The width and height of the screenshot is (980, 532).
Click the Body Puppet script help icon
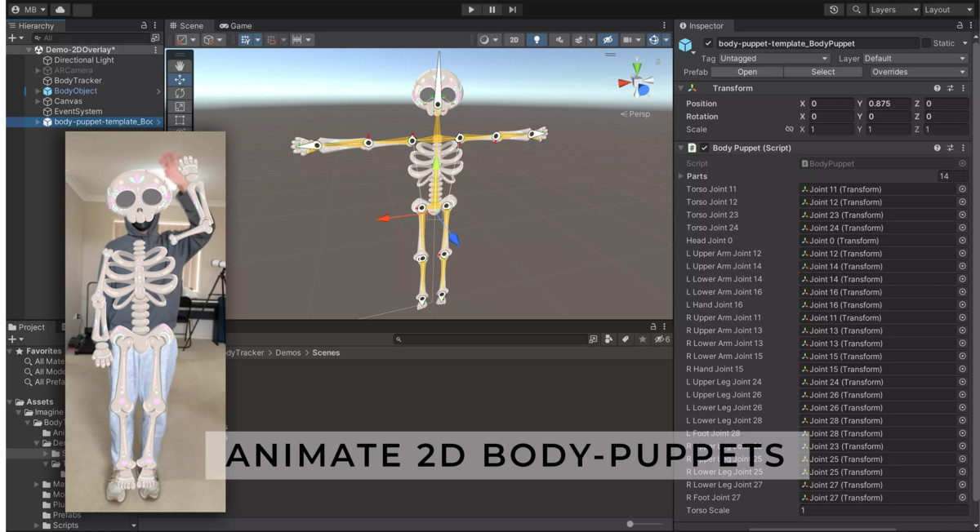pos(936,148)
